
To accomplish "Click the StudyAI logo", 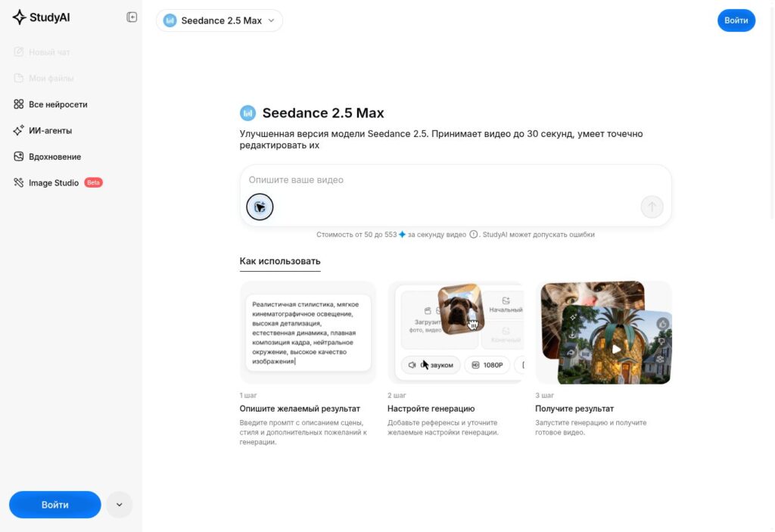I will point(41,17).
